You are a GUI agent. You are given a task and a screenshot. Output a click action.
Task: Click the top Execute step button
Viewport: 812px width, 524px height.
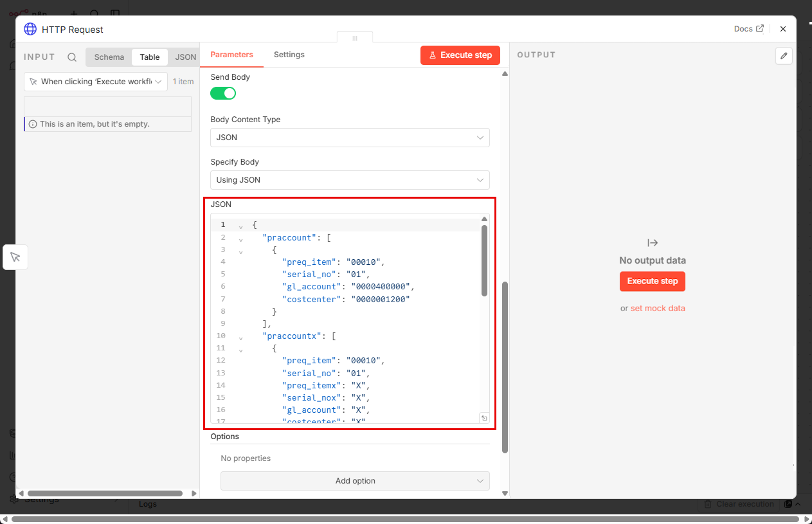pos(460,55)
